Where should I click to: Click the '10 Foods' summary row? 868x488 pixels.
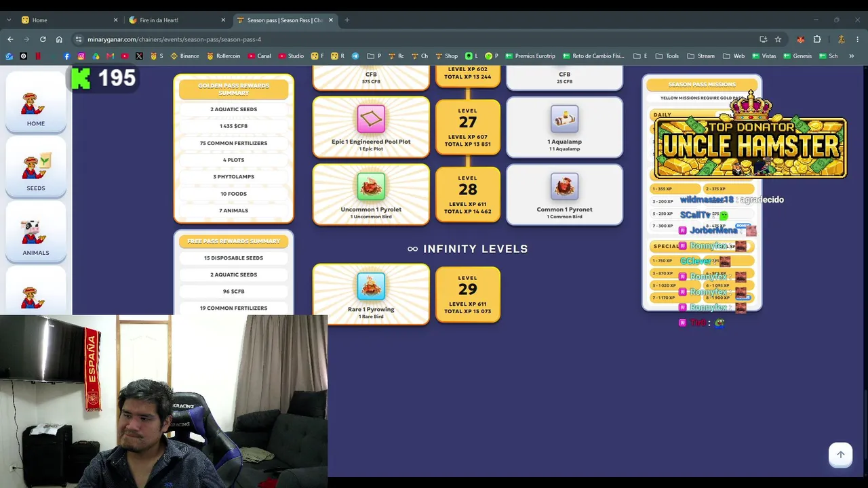[x=233, y=194]
